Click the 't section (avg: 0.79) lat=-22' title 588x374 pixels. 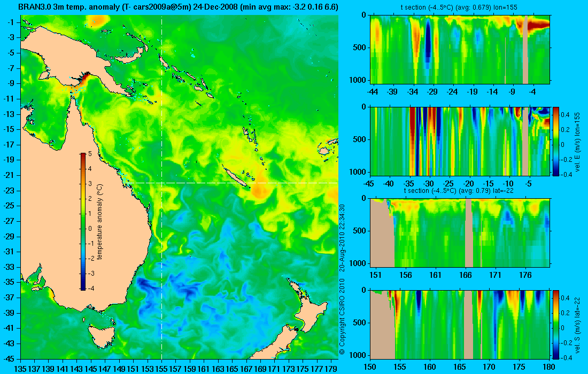point(459,191)
